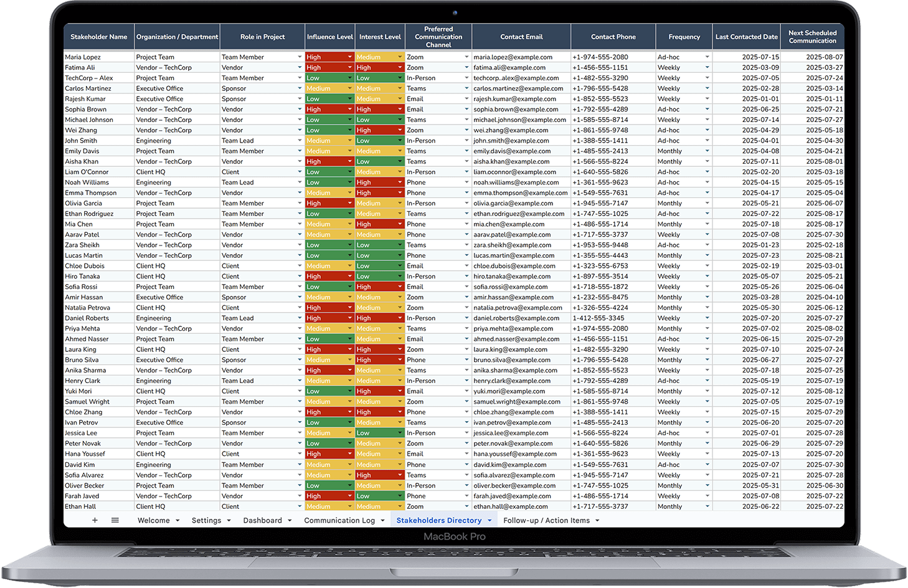This screenshot has height=588, width=908.
Task: Open the Dashboard tab's arrow menu
Action: (x=290, y=521)
